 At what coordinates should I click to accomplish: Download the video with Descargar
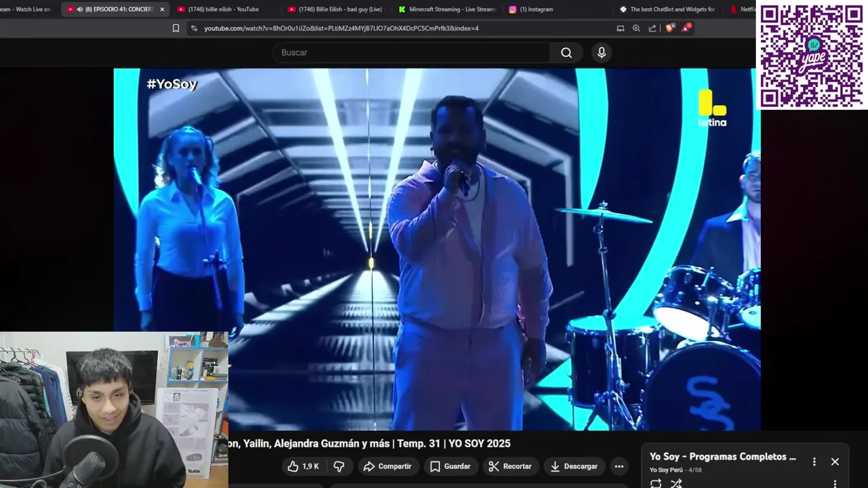[574, 466]
